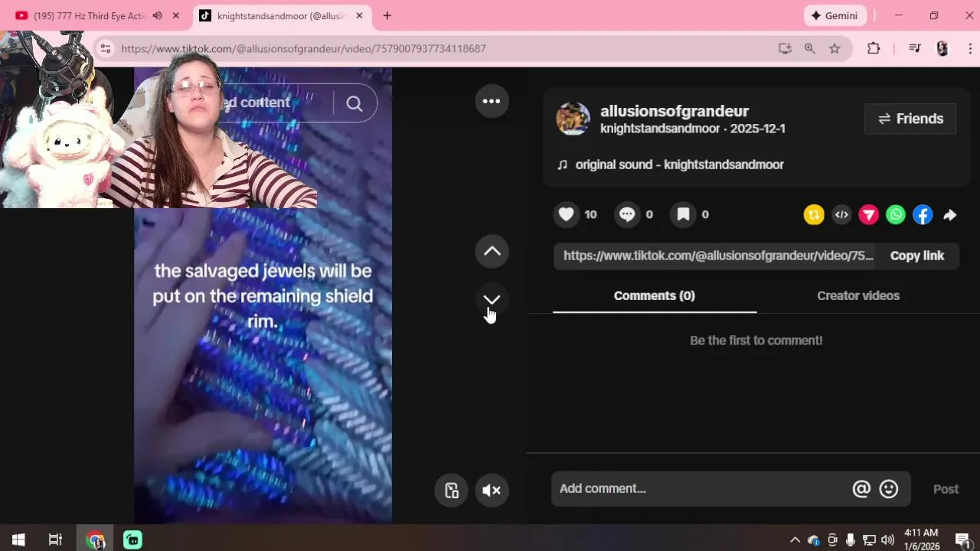Save video with bookmark icon
The width and height of the screenshot is (980, 551).
click(x=683, y=214)
